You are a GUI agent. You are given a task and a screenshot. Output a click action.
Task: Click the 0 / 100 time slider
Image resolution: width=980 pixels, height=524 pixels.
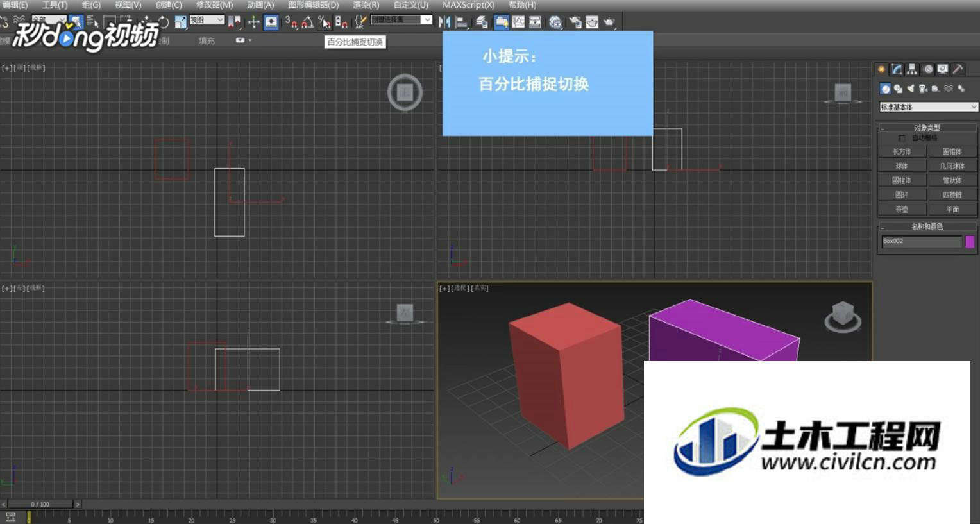coord(40,504)
